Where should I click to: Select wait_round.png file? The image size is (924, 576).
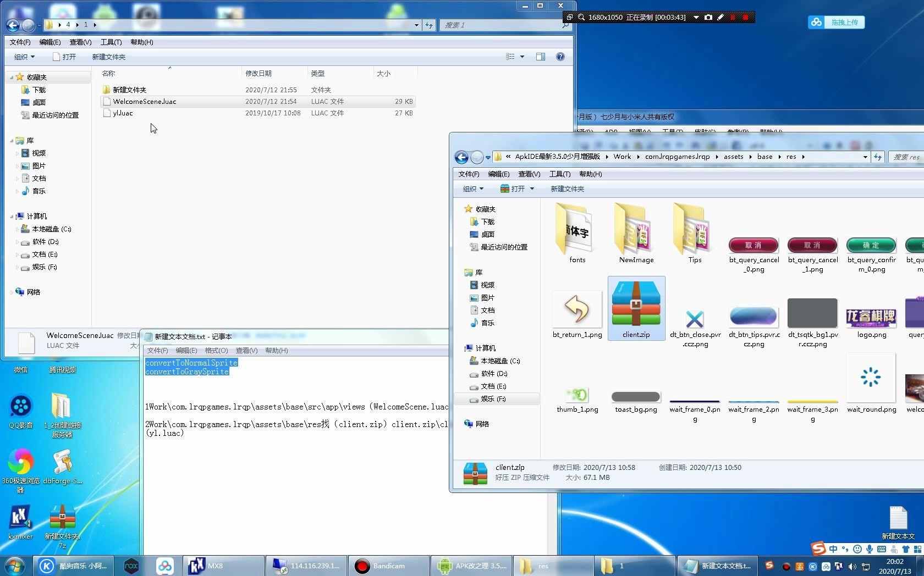[x=871, y=383]
